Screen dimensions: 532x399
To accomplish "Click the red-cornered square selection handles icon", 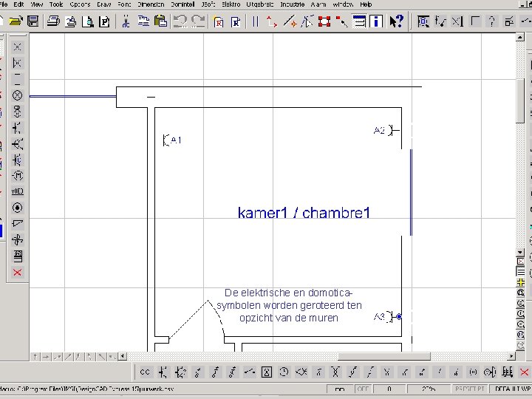I will click(324, 21).
